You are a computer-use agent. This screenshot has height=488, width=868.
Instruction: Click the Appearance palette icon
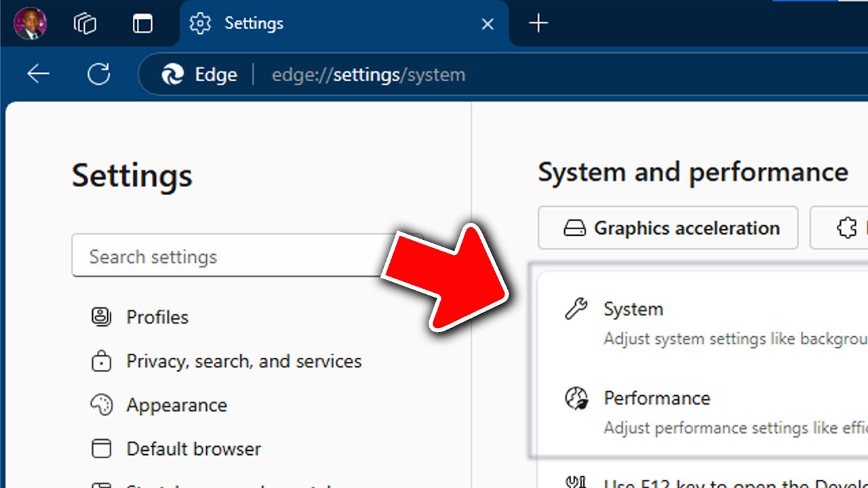pyautogui.click(x=101, y=405)
